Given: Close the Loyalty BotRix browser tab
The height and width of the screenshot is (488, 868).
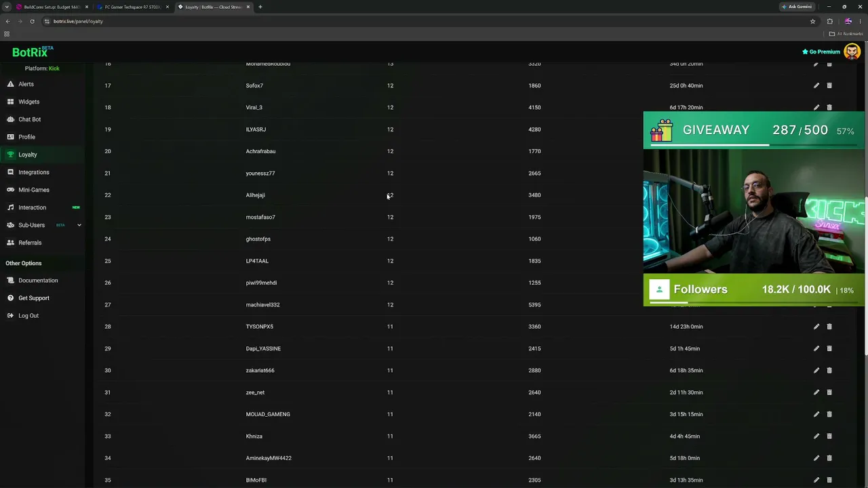Looking at the screenshot, I should [248, 7].
